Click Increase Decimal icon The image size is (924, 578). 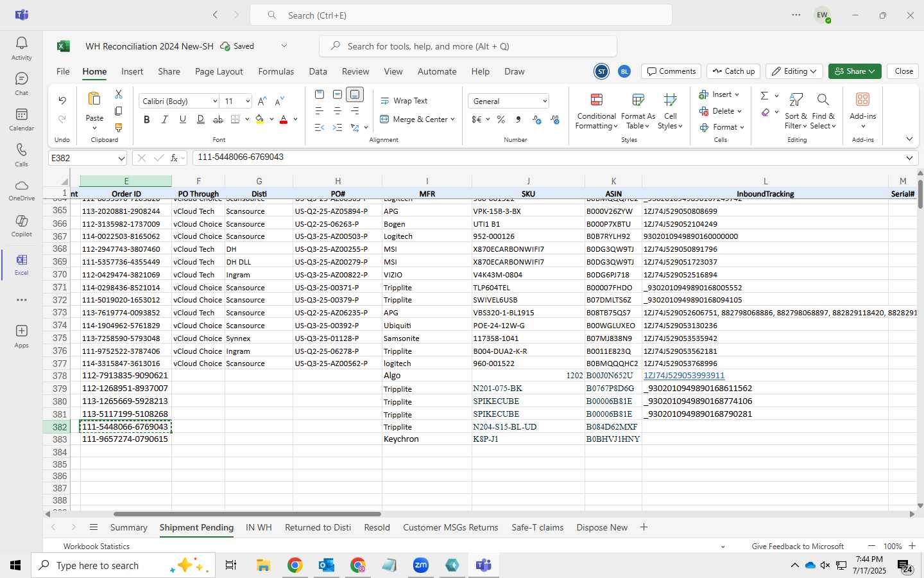(x=537, y=119)
